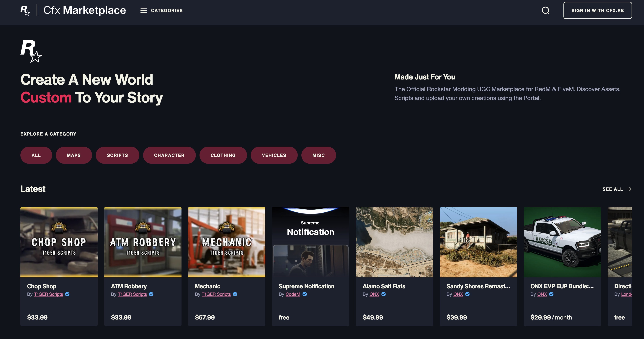The height and width of the screenshot is (339, 644).
Task: Open the Supreme Notification thumbnail
Action: [310, 242]
